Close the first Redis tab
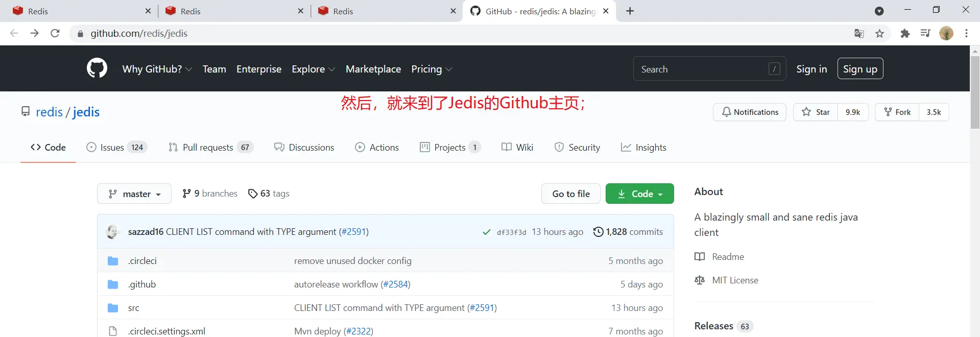 point(148,11)
